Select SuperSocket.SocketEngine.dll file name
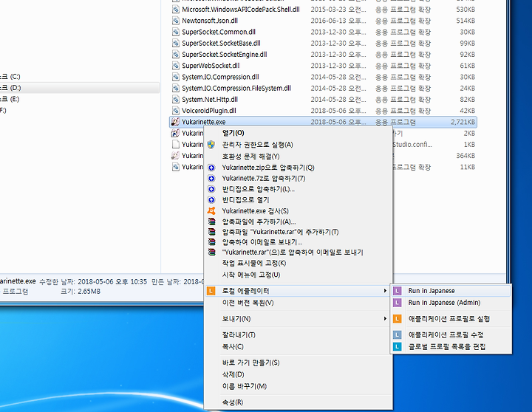Screen dimensions: 532x412 click(225, 54)
